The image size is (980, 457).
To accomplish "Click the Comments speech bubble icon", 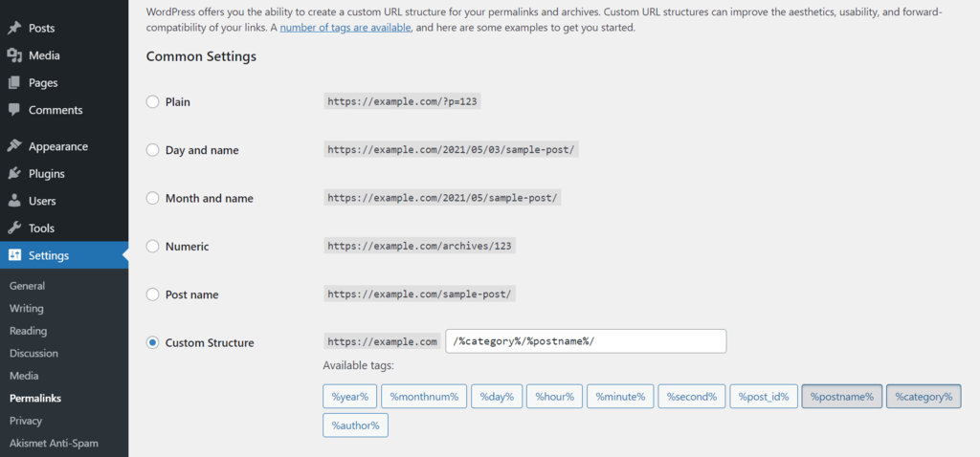I will 15,110.
